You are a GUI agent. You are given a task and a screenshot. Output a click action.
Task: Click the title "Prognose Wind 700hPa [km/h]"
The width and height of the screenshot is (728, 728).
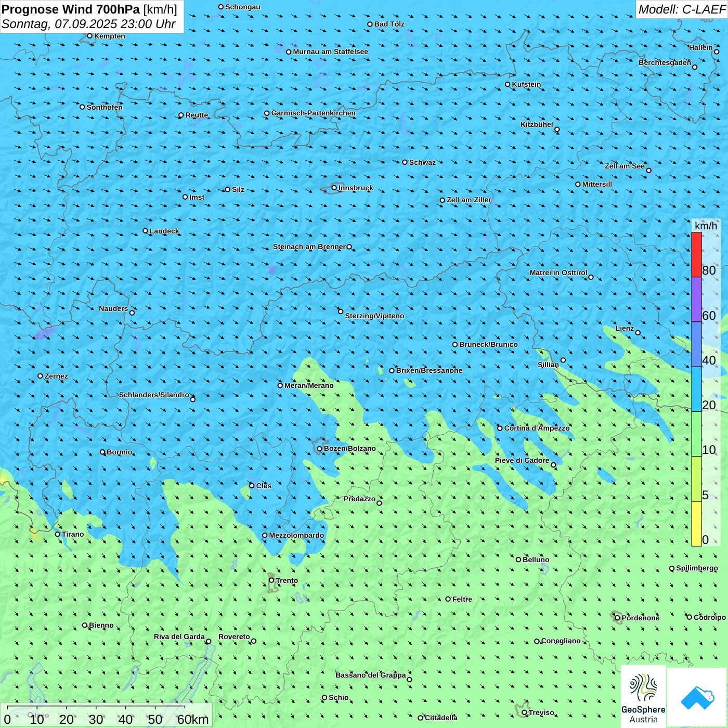pos(89,9)
